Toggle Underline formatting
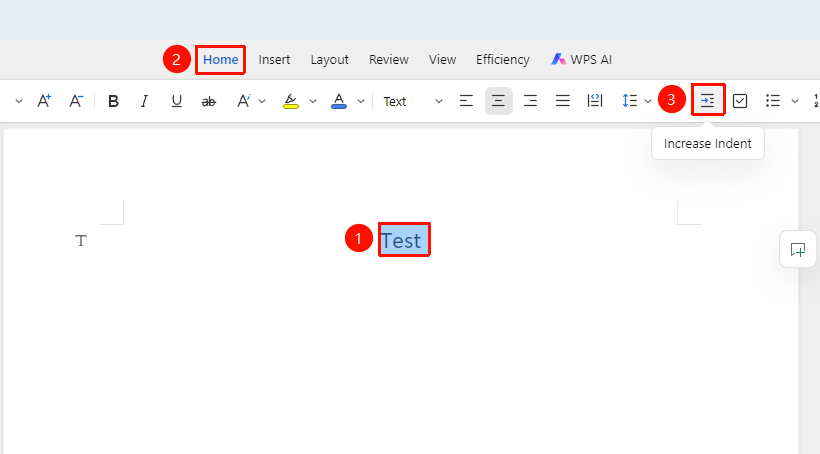 [177, 101]
